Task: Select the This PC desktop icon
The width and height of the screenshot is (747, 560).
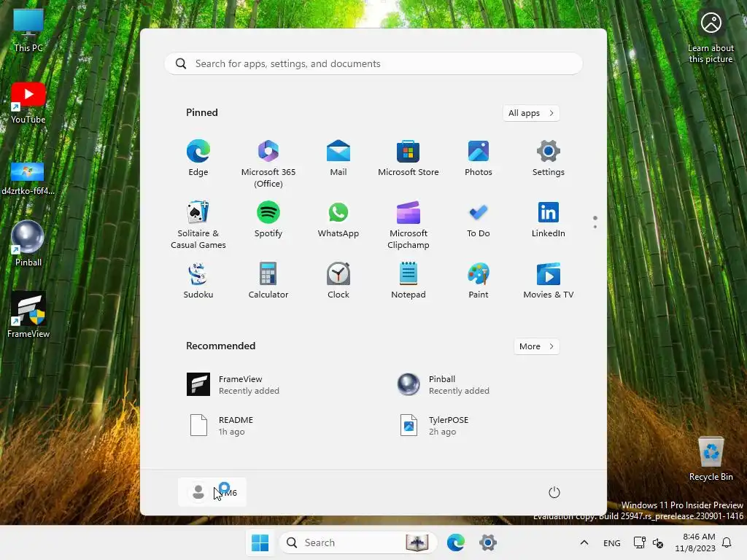Action: click(x=28, y=31)
